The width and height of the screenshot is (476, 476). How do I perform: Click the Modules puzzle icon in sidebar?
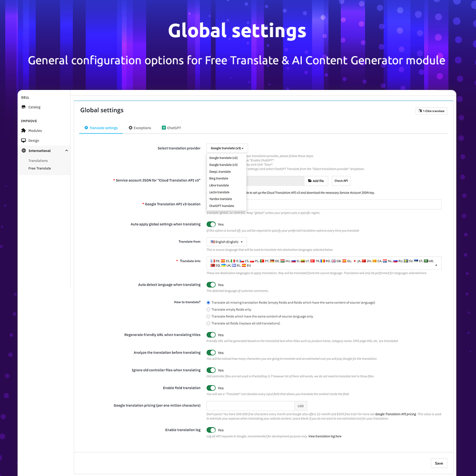[23, 130]
